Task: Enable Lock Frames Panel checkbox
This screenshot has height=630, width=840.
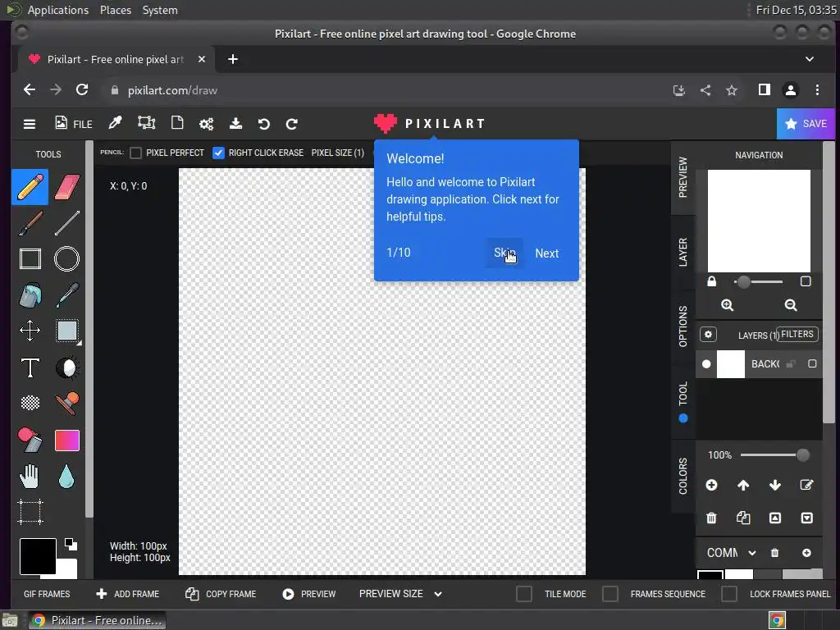Action: point(729,594)
